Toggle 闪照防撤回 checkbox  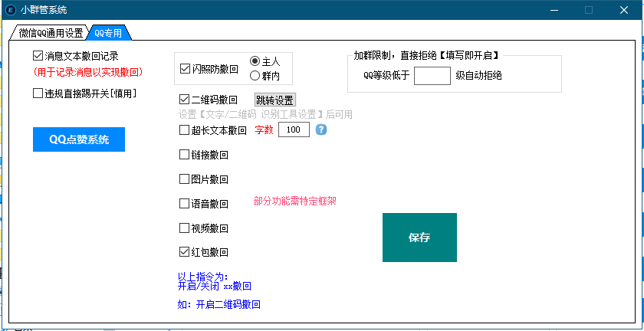click(x=209, y=69)
